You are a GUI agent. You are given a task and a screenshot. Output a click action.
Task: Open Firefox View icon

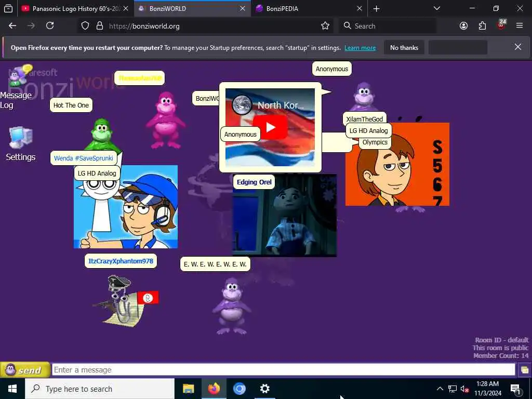(8, 8)
